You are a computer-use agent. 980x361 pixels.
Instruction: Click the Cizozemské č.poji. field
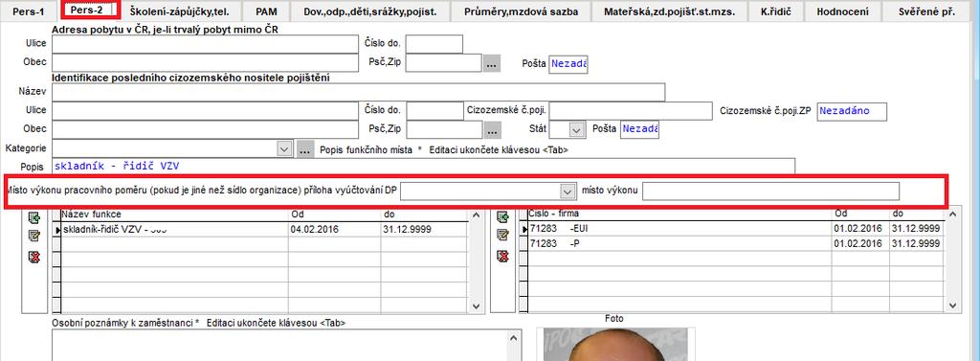point(631,111)
